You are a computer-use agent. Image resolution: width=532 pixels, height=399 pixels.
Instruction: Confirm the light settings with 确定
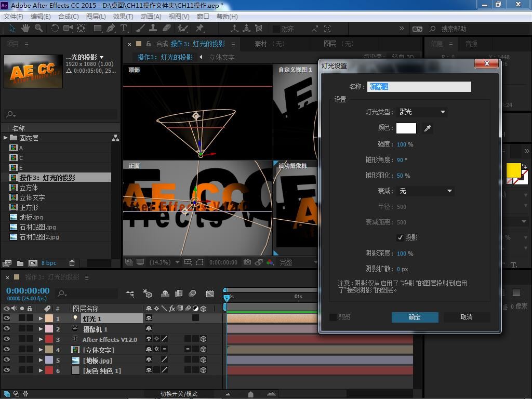click(415, 317)
